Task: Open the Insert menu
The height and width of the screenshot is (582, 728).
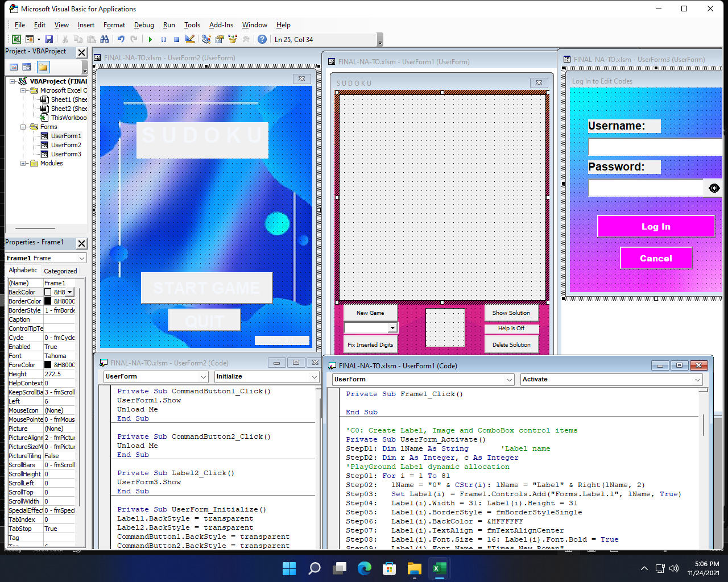Action: [x=86, y=25]
